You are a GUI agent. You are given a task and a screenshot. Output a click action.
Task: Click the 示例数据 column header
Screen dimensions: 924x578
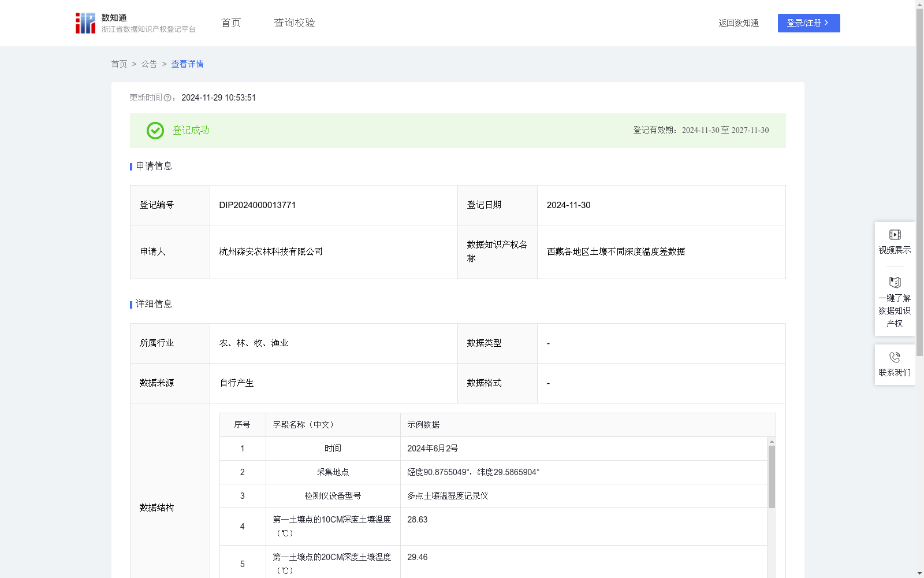coord(588,425)
